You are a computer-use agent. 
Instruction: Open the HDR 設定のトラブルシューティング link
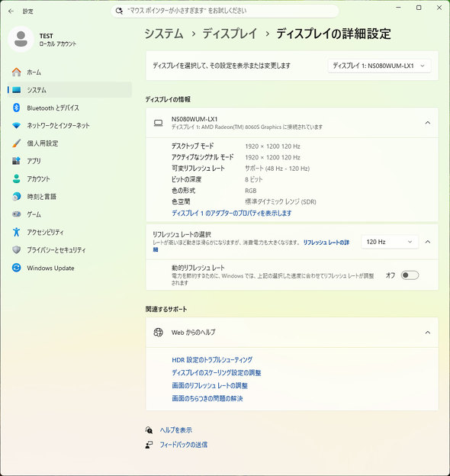coord(212,360)
